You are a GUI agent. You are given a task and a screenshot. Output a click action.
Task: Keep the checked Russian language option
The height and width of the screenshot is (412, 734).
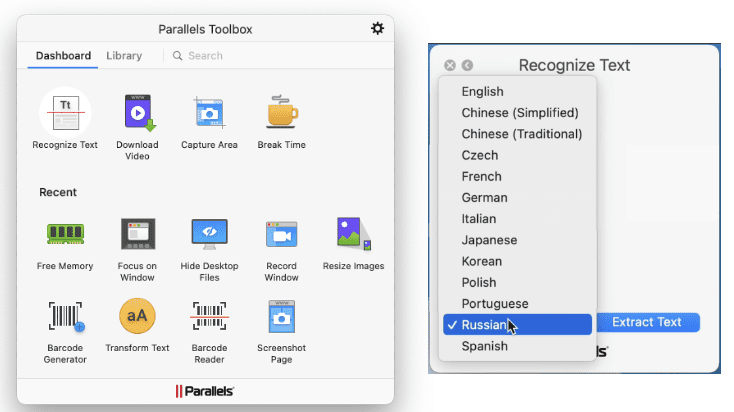[517, 324]
